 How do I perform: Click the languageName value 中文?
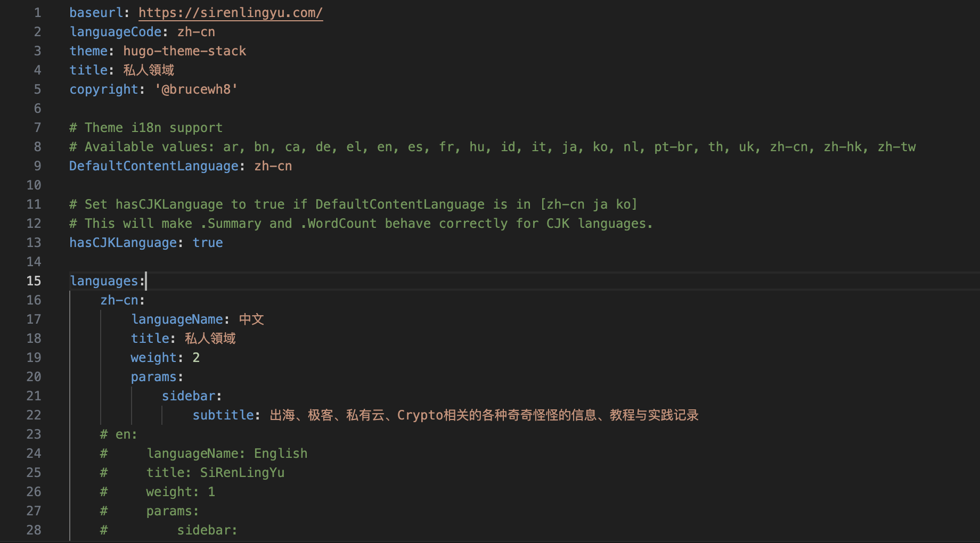[251, 319]
